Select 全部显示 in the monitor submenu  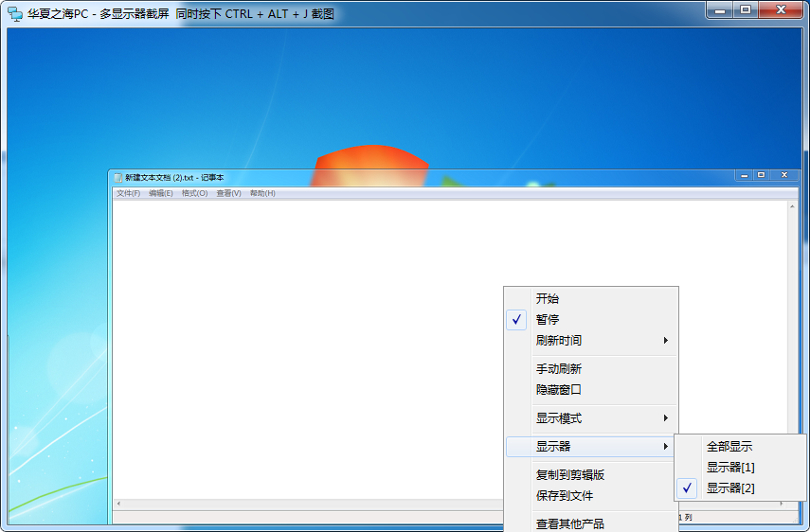click(x=729, y=447)
